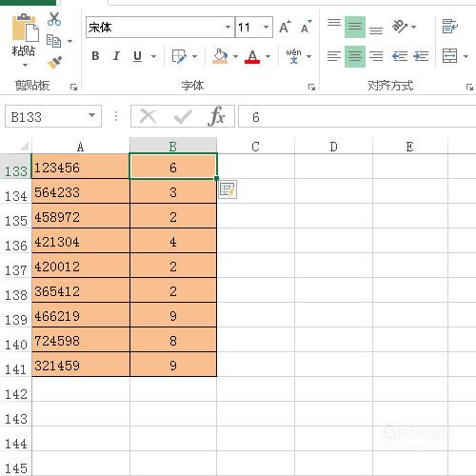Select column D header
The image size is (476, 476).
pos(333,147)
